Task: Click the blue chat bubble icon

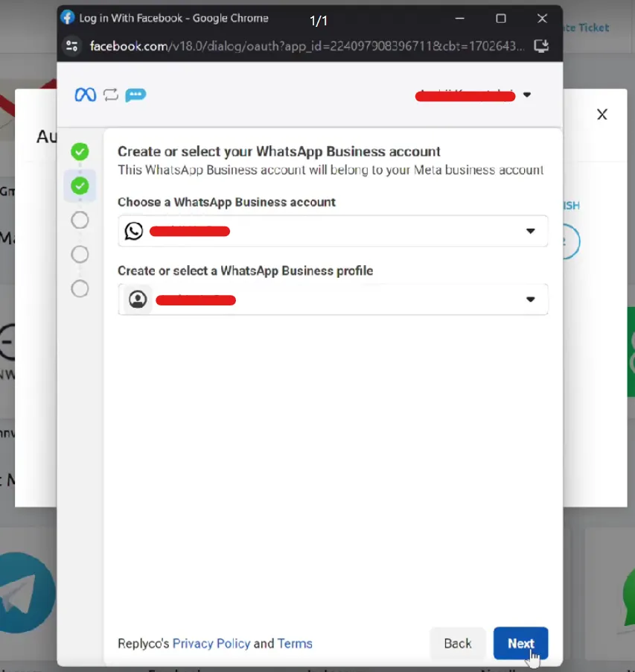Action: click(x=135, y=95)
